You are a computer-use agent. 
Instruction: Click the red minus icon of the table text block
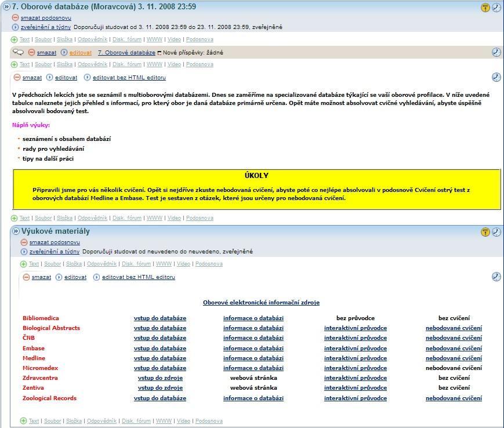tap(26, 277)
